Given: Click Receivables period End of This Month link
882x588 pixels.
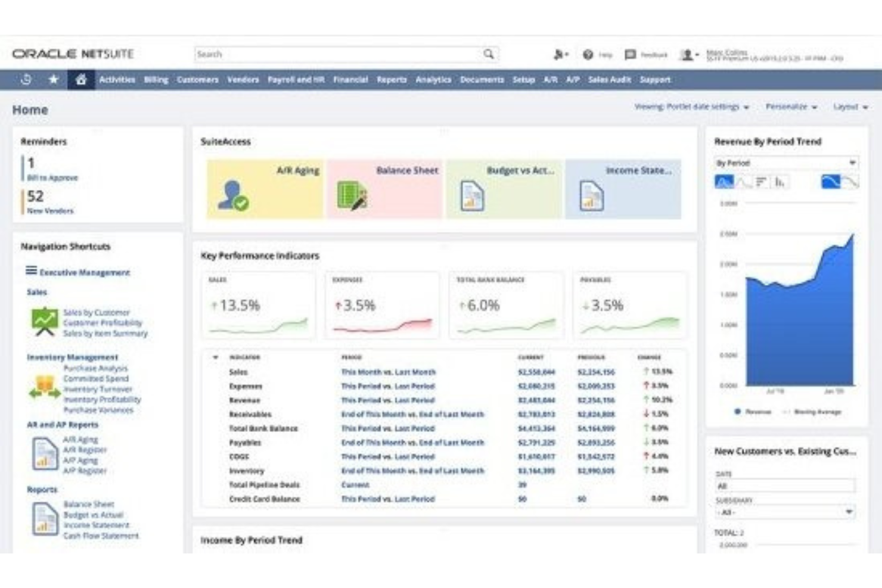Looking at the screenshot, I should (x=412, y=414).
